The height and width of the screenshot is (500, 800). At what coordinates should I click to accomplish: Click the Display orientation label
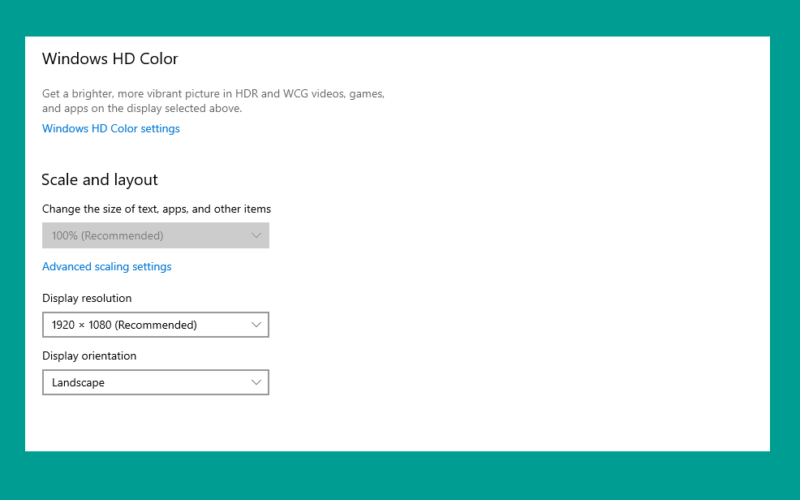89,356
